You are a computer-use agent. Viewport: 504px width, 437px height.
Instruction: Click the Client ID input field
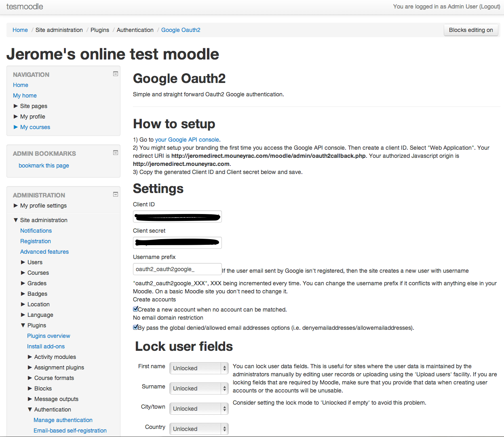177,216
